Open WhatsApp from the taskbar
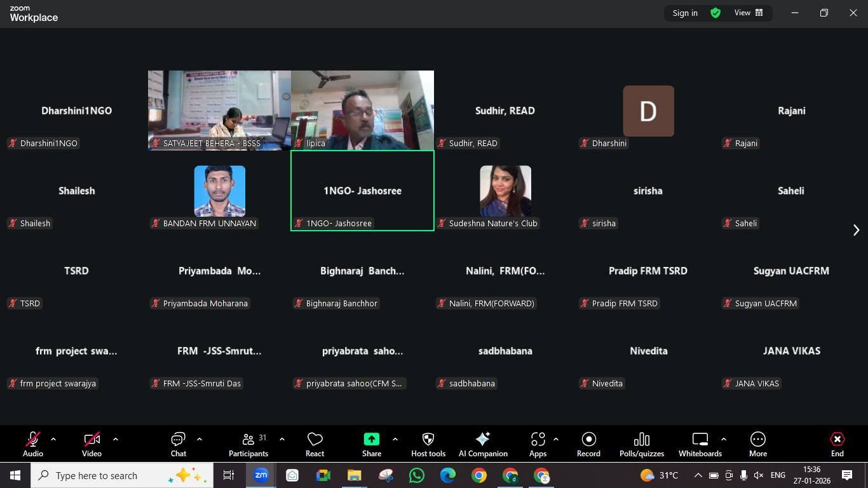The height and width of the screenshot is (488, 868). click(x=417, y=475)
